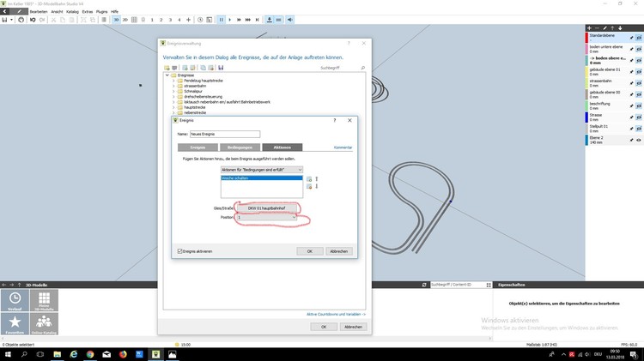Click the triple fast-forward speed button

click(248, 20)
